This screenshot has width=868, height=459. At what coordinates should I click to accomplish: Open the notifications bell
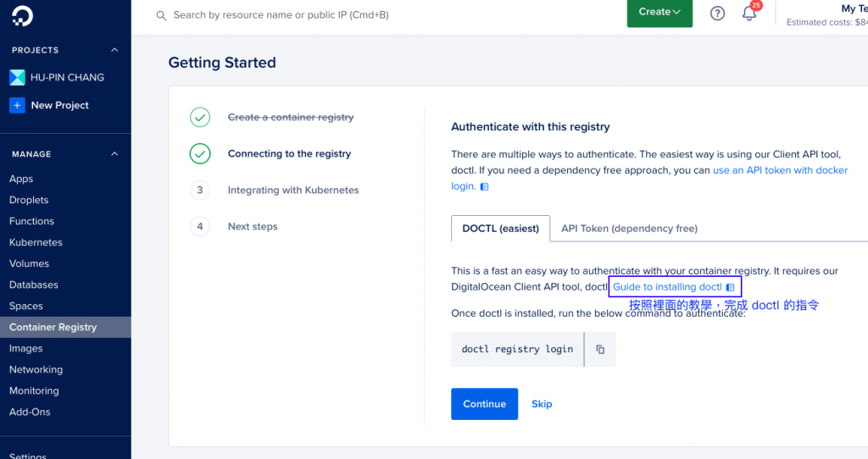(749, 14)
